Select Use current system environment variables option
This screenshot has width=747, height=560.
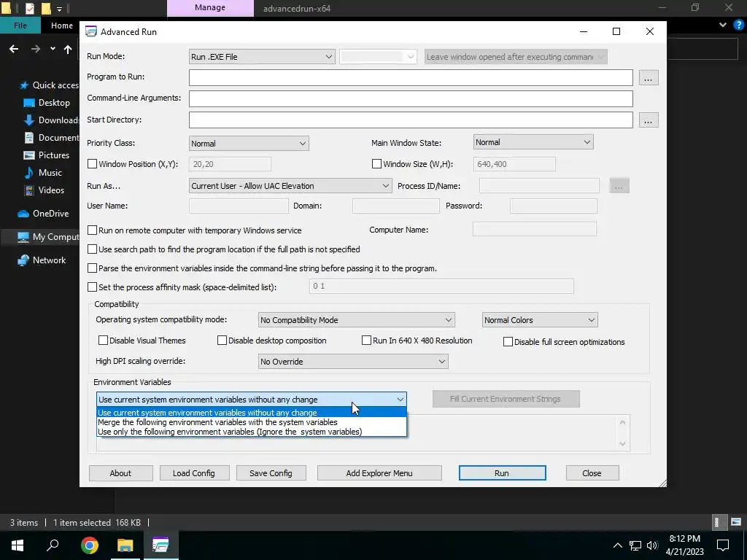(x=252, y=413)
